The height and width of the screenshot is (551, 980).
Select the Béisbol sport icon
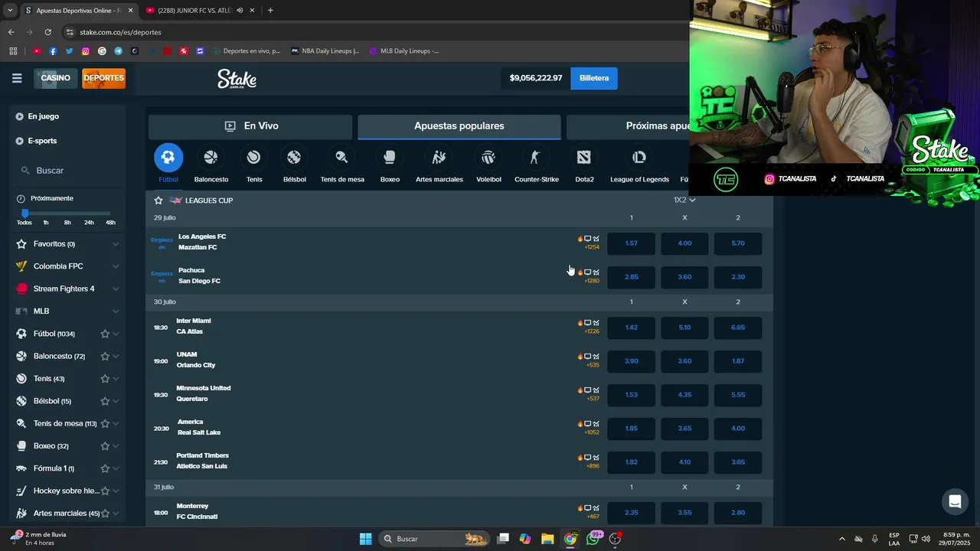click(294, 158)
